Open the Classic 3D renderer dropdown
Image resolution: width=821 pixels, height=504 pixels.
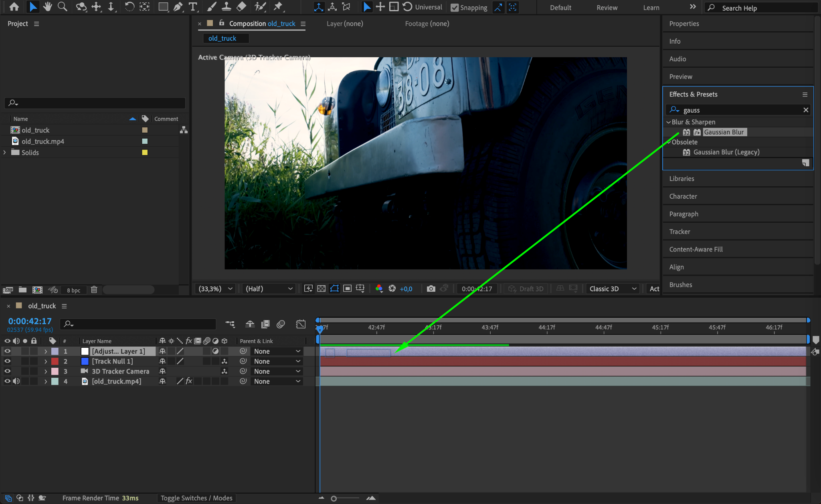(613, 288)
